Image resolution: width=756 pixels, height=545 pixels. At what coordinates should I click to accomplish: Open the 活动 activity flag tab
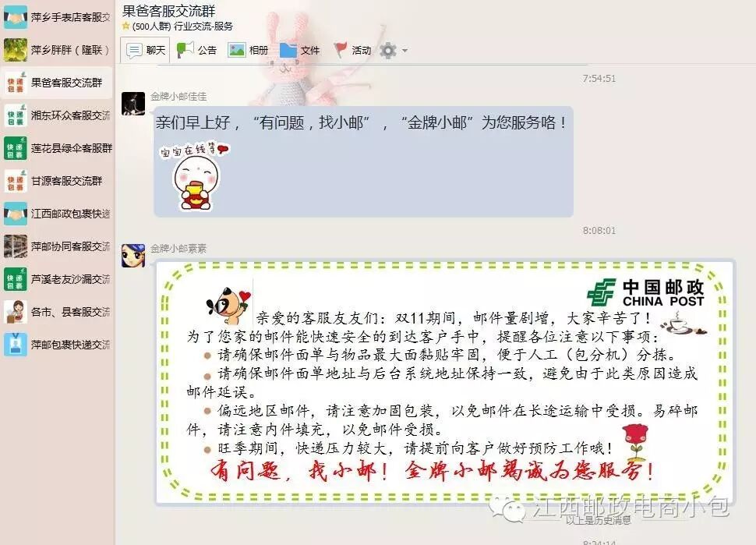point(352,50)
